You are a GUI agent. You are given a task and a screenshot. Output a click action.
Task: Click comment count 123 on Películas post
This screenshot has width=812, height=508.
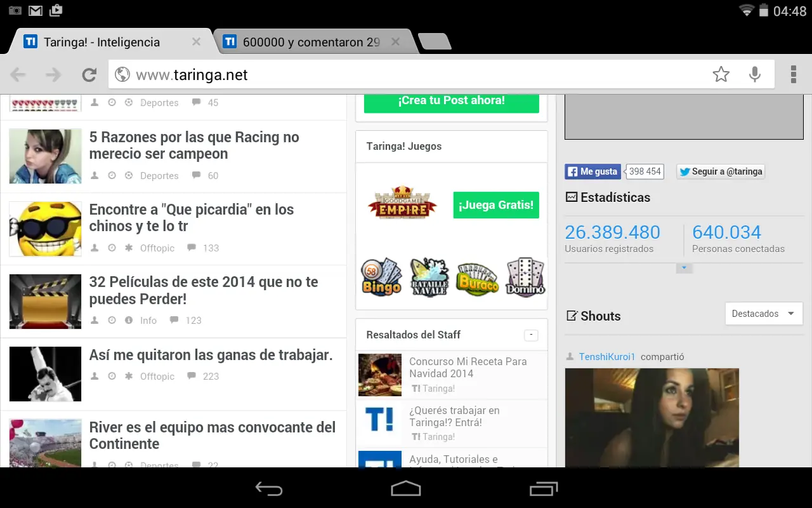193,321
